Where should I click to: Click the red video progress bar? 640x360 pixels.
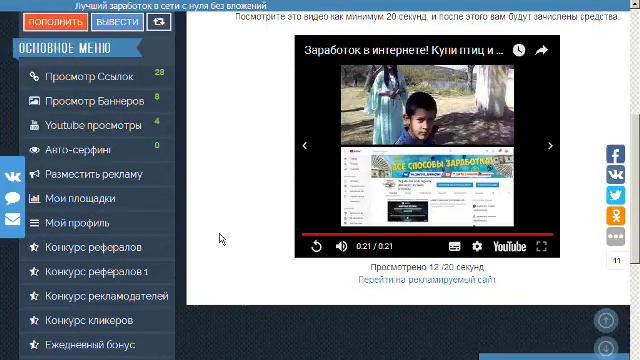427,234
